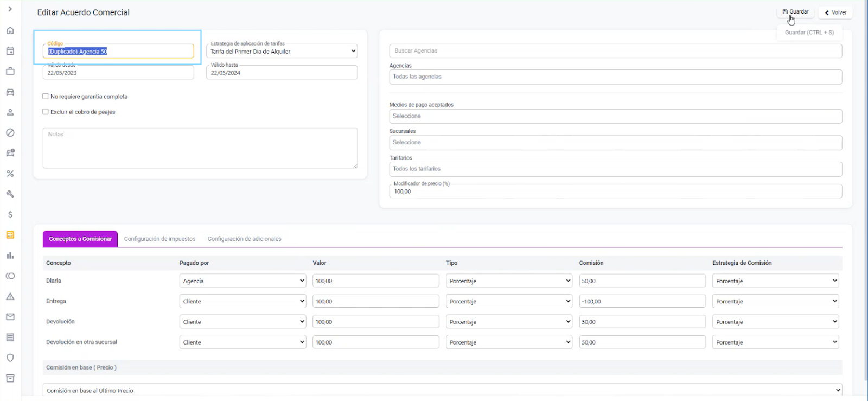Screen dimensions: 868x401
Task: Click the dollar sign icon in sidebar
Action: [10, 214]
